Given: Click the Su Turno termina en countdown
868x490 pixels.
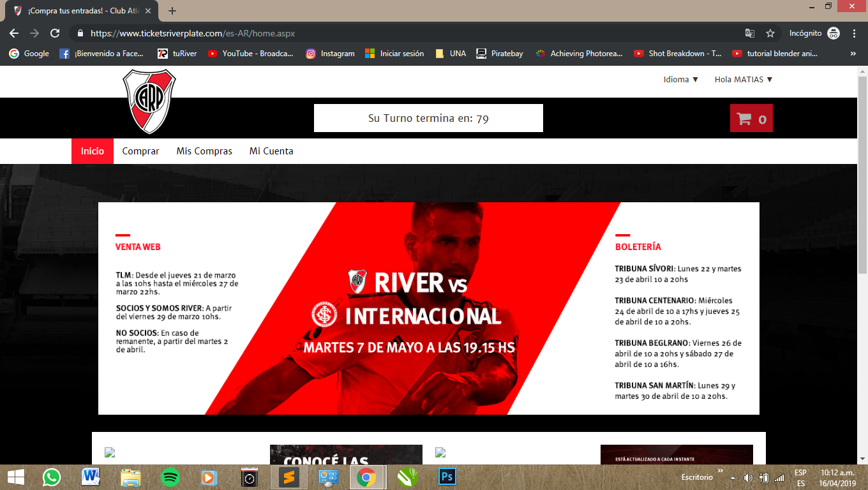Looking at the screenshot, I should 428,118.
